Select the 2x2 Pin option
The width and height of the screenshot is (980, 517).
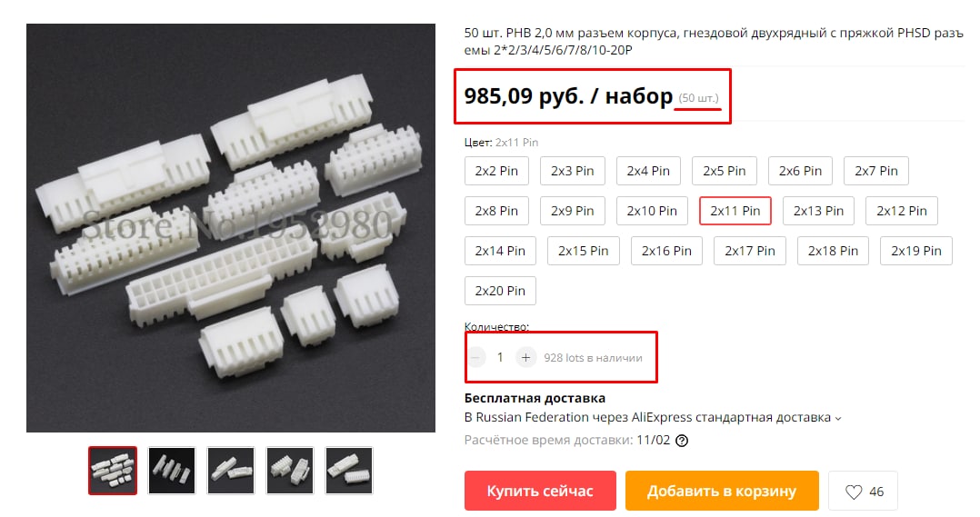click(x=496, y=171)
